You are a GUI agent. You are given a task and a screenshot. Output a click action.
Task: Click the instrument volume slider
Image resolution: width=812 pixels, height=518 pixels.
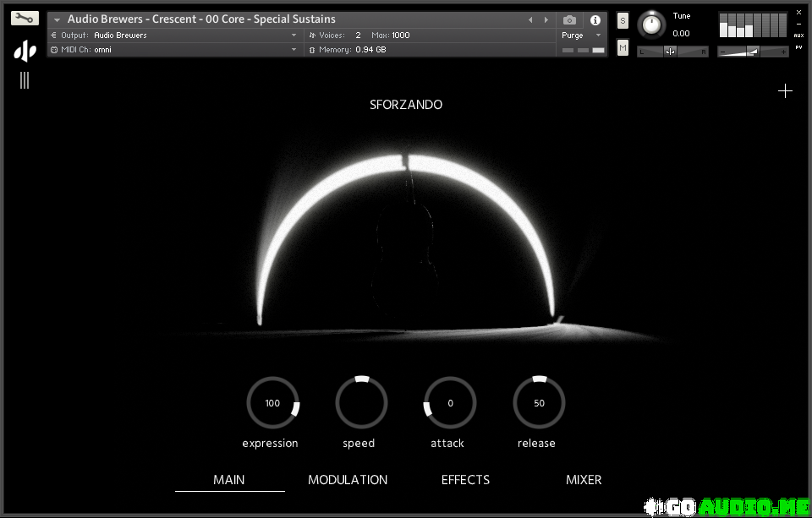[x=753, y=52]
